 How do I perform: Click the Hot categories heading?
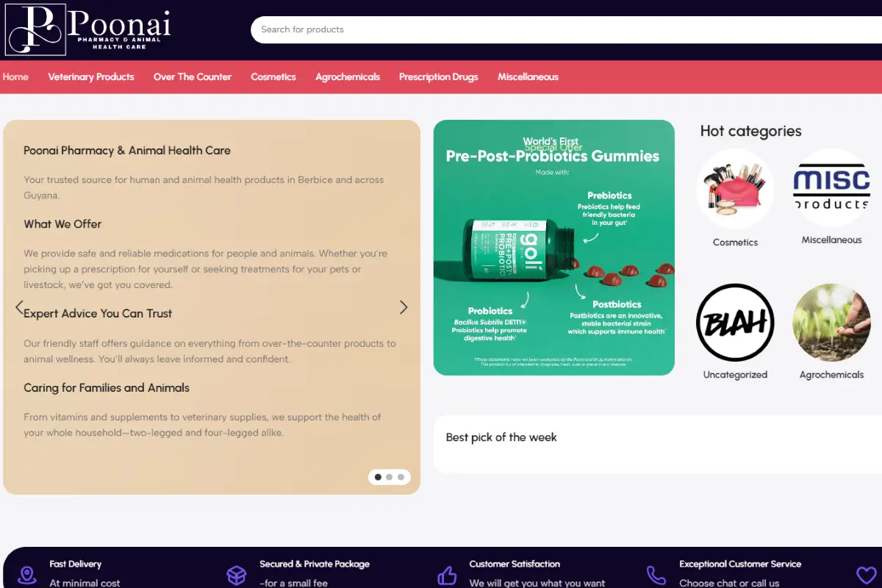coord(750,131)
